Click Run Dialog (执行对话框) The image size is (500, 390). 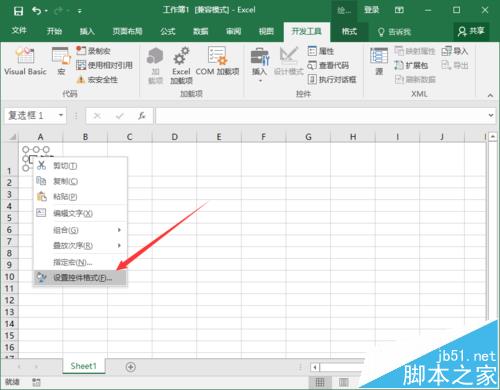332,79
